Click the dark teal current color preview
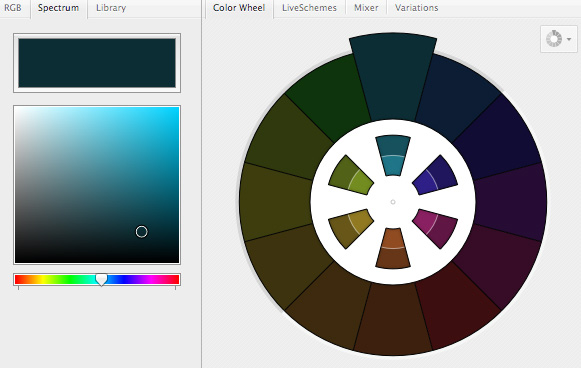The height and width of the screenshot is (368, 581). coord(97,63)
